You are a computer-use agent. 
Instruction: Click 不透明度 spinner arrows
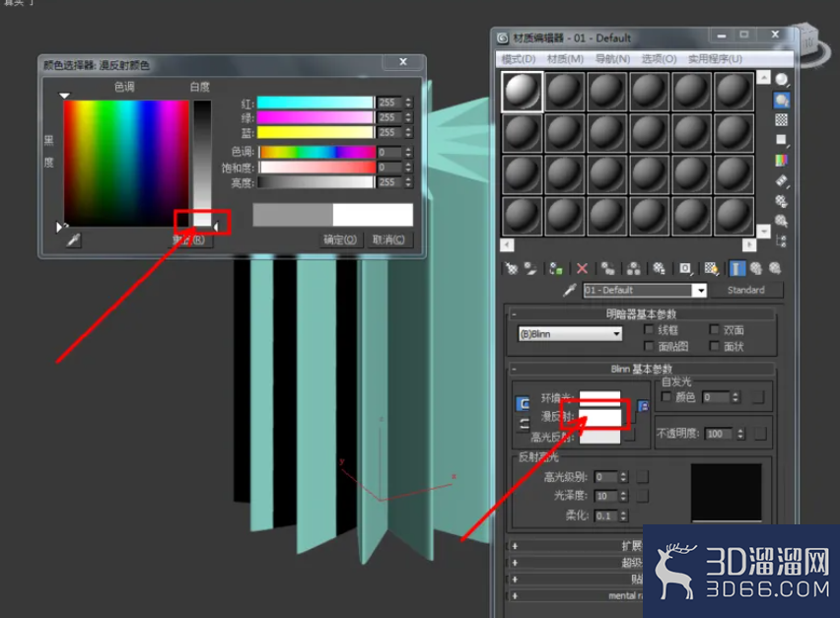click(x=740, y=434)
